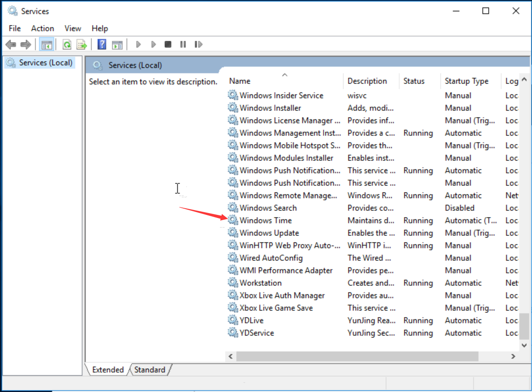Switch to the Standard tab
The height and width of the screenshot is (392, 532).
(x=150, y=370)
